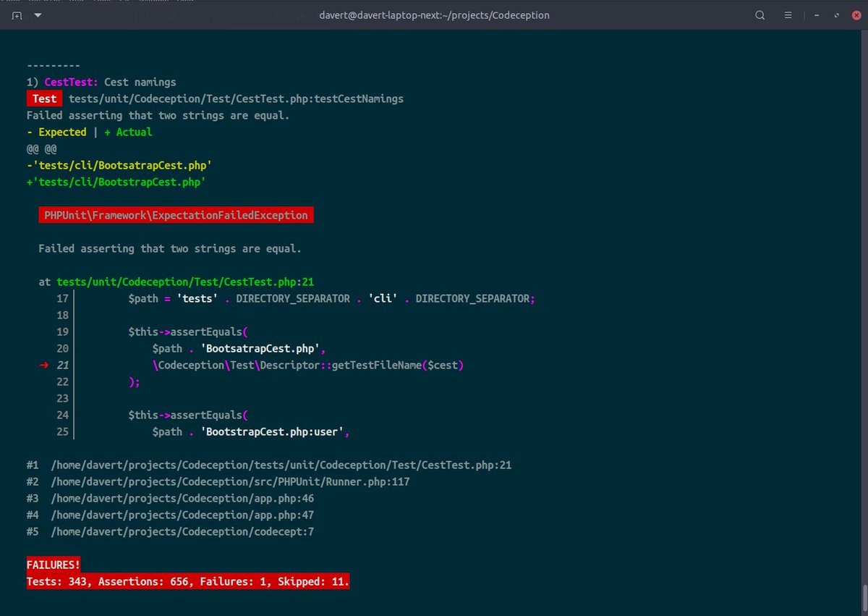Click the window title davert@davert-laptop-next
Screen dimensions: 868x616
(433, 15)
